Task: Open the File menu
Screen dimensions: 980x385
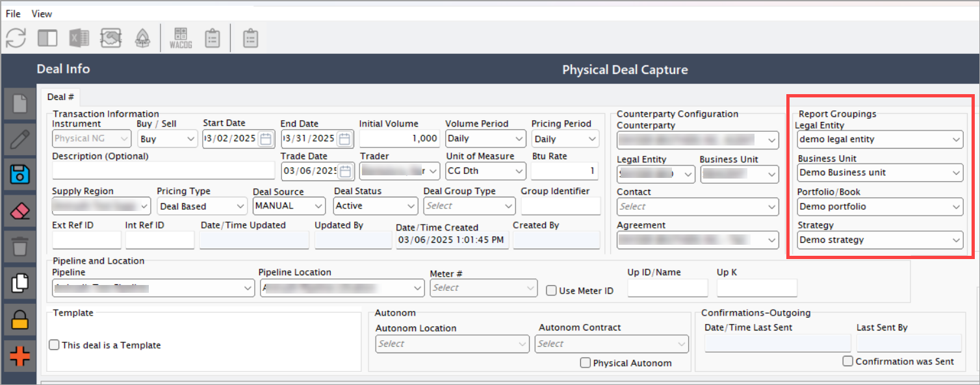Action: coord(13,14)
